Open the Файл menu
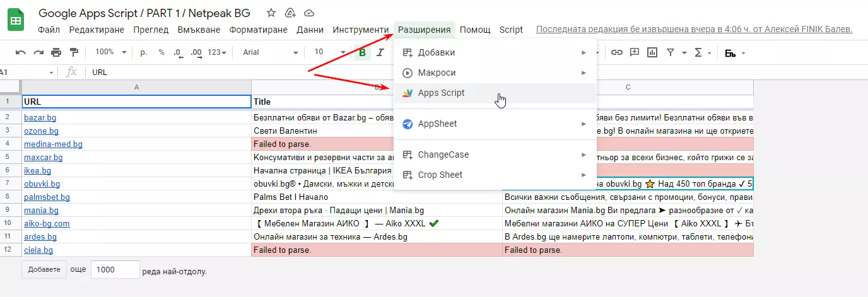 (49, 30)
